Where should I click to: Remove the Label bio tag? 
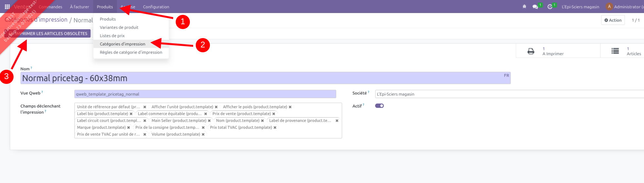[131, 114]
